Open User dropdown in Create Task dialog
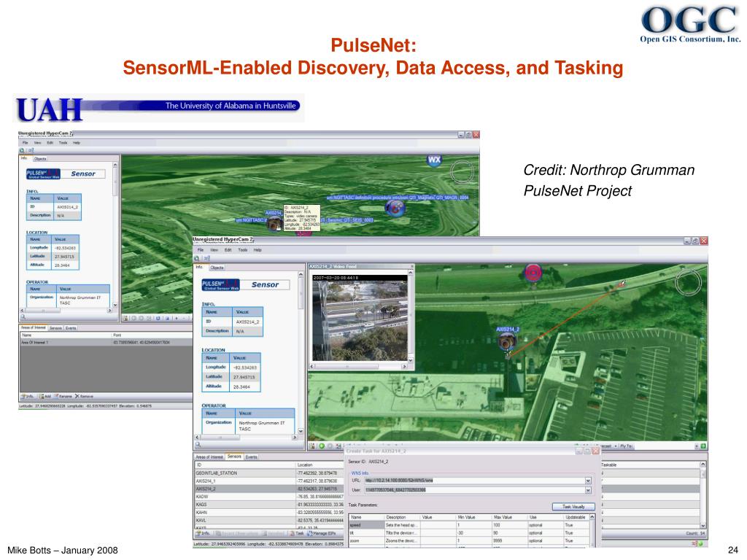The image size is (747, 560). (x=588, y=490)
